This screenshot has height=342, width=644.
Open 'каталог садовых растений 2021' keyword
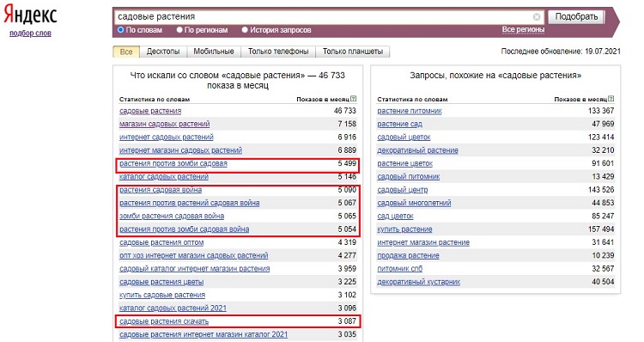pyautogui.click(x=173, y=308)
